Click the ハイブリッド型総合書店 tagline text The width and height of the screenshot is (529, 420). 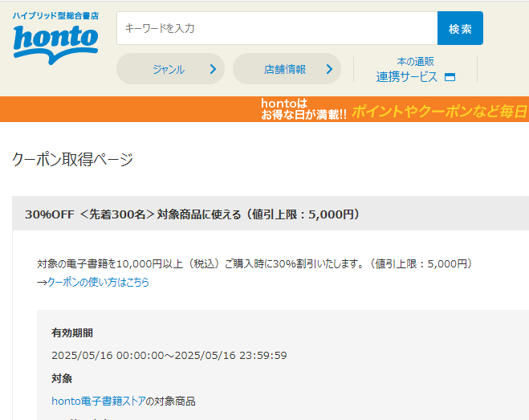[55, 16]
